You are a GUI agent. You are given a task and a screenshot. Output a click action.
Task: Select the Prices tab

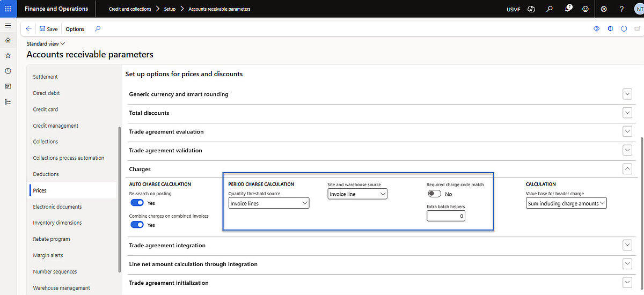(x=72, y=190)
